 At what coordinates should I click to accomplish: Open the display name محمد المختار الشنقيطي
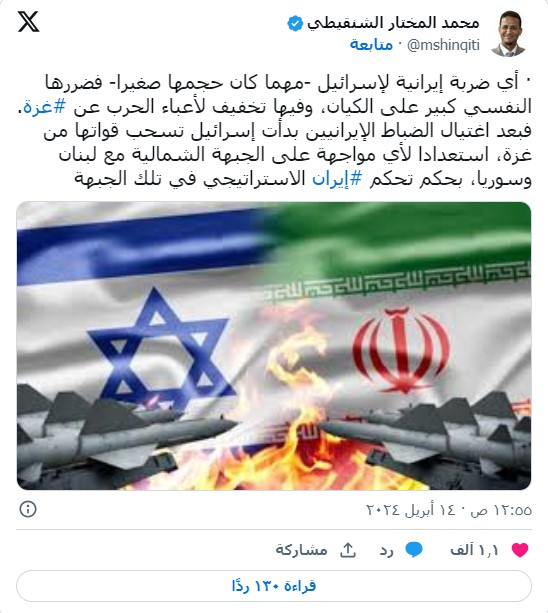point(393,23)
